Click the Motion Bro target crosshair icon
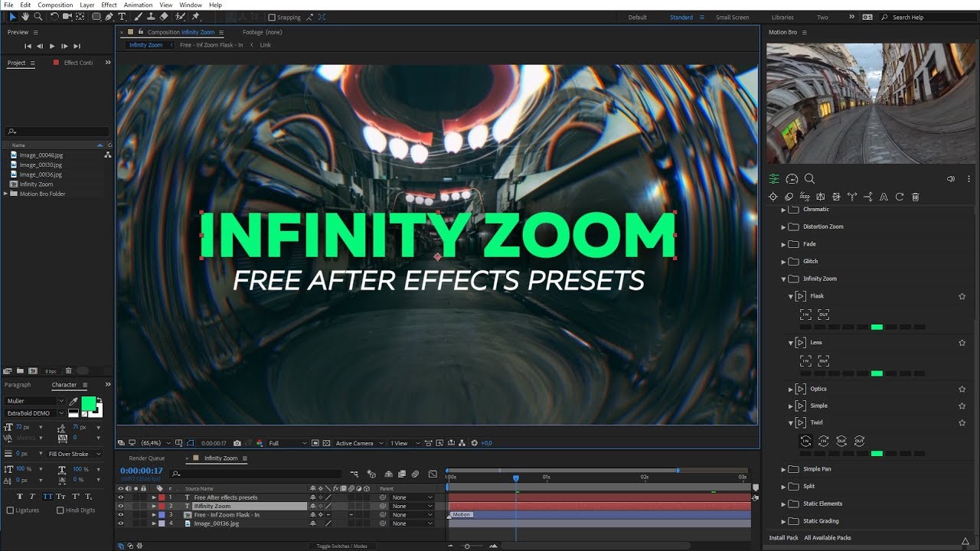This screenshot has height=551, width=980. [773, 197]
